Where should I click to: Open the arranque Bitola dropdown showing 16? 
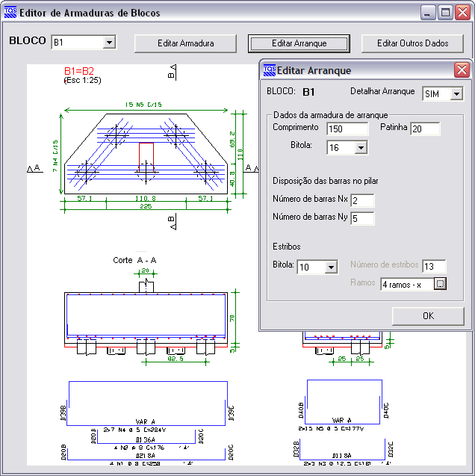click(x=361, y=148)
